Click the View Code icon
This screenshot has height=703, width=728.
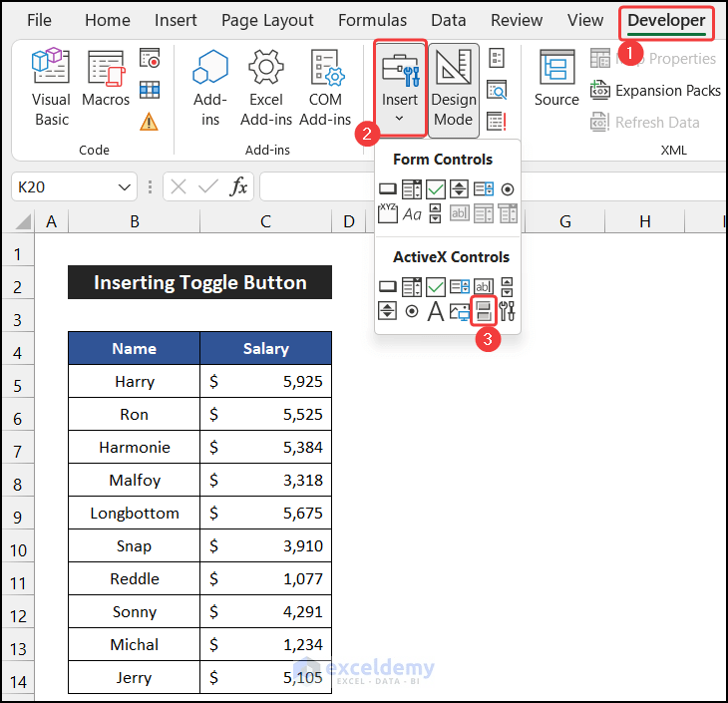[x=497, y=90]
